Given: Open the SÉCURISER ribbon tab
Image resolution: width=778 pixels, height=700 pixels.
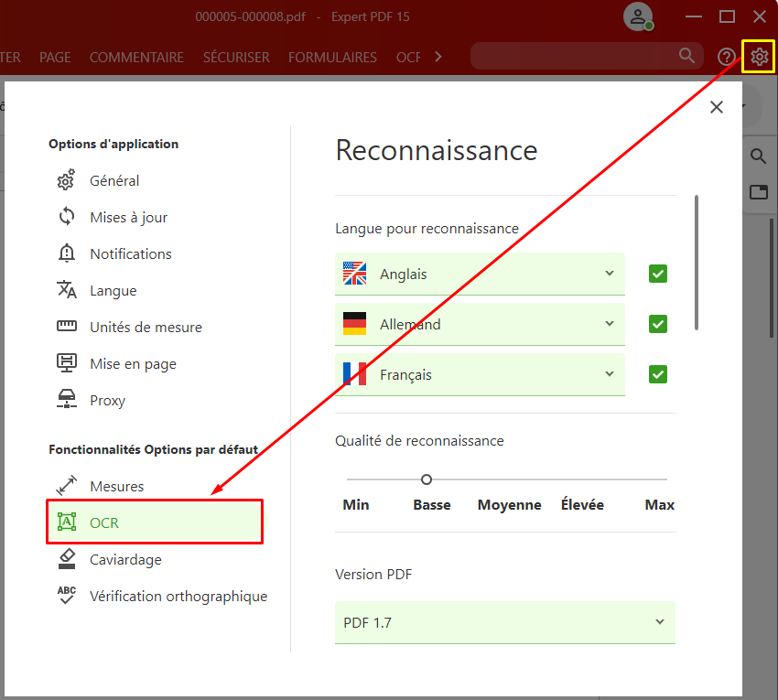Looking at the screenshot, I should coord(236,58).
